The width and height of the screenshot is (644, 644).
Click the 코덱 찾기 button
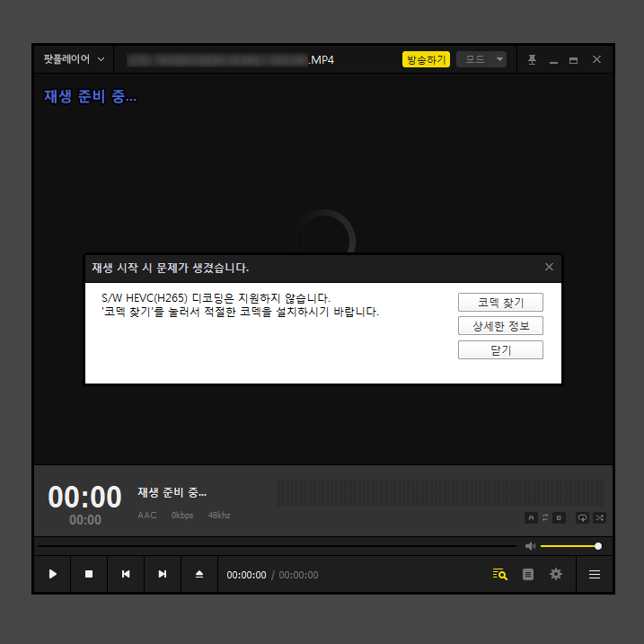pyautogui.click(x=500, y=303)
